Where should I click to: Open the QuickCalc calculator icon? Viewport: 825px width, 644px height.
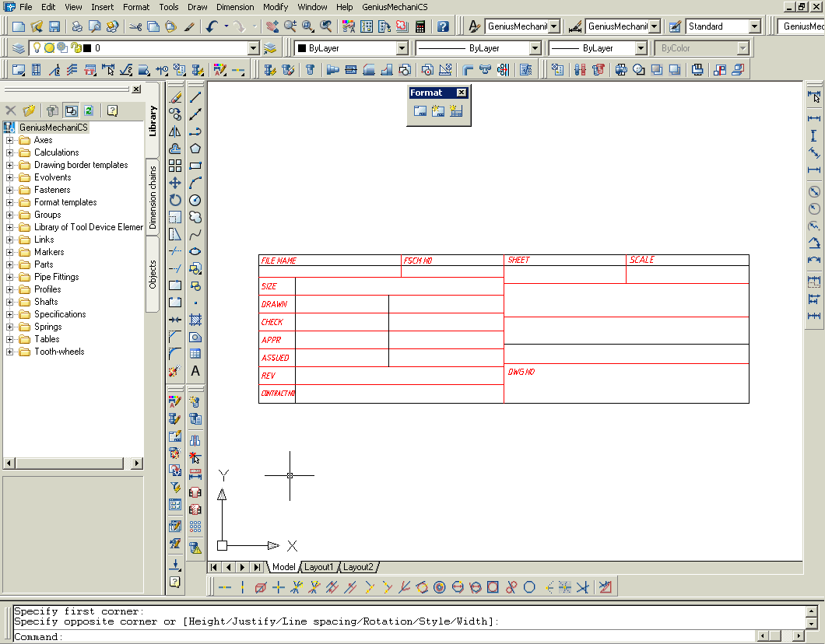click(x=420, y=26)
